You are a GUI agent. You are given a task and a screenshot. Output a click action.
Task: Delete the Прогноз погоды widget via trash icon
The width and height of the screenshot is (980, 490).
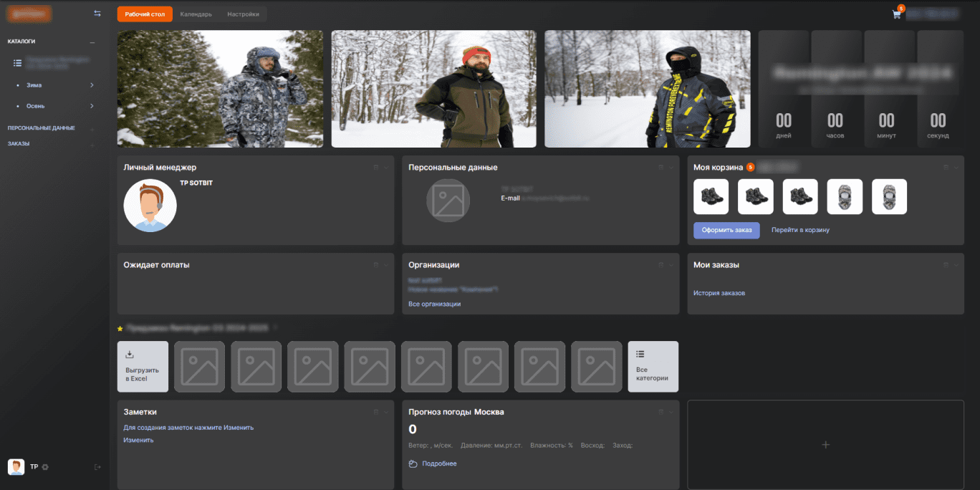[x=660, y=412]
